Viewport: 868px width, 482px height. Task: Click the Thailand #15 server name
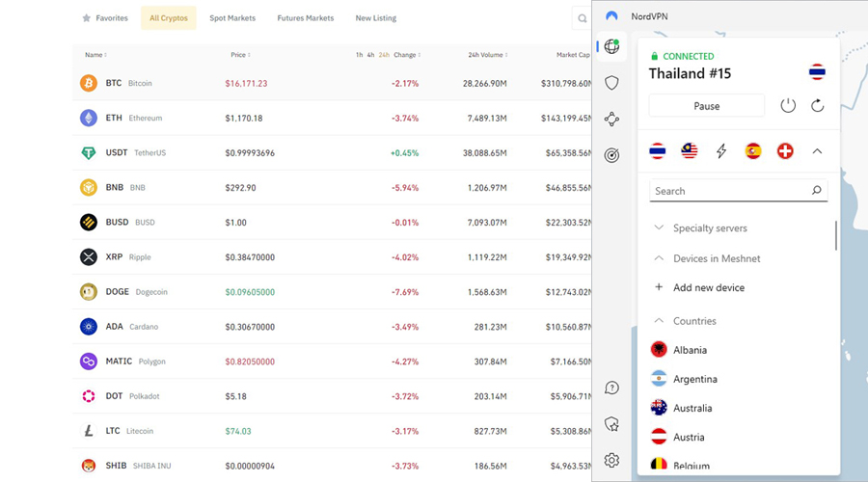coord(690,73)
